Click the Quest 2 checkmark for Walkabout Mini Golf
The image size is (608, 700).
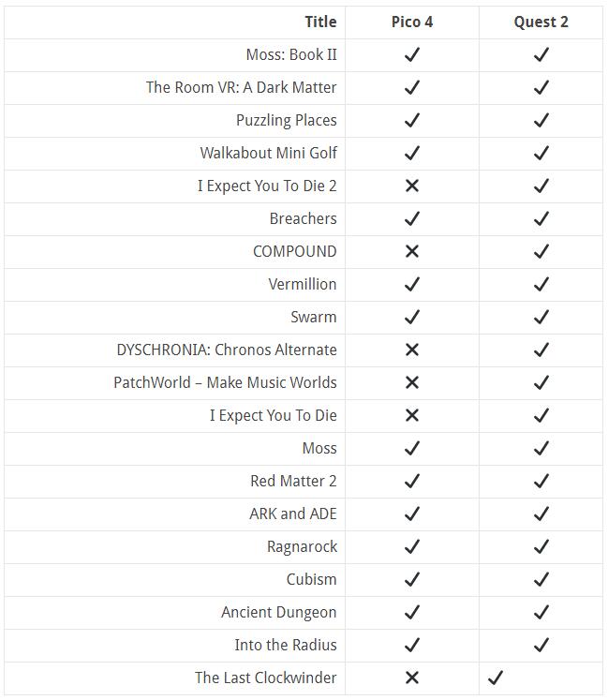click(541, 154)
